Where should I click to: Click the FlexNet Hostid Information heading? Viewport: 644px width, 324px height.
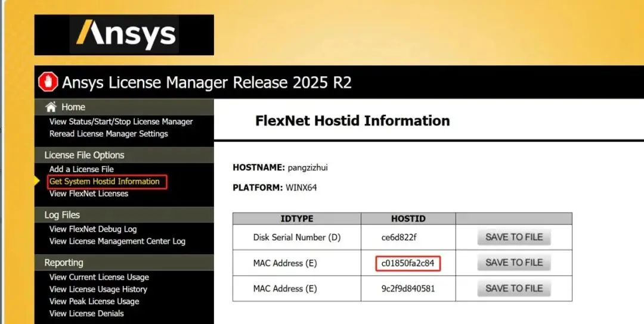(x=352, y=121)
